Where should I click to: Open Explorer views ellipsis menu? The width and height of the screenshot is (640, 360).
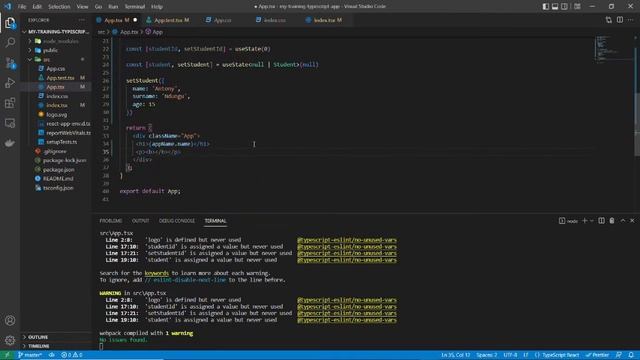[82, 20]
